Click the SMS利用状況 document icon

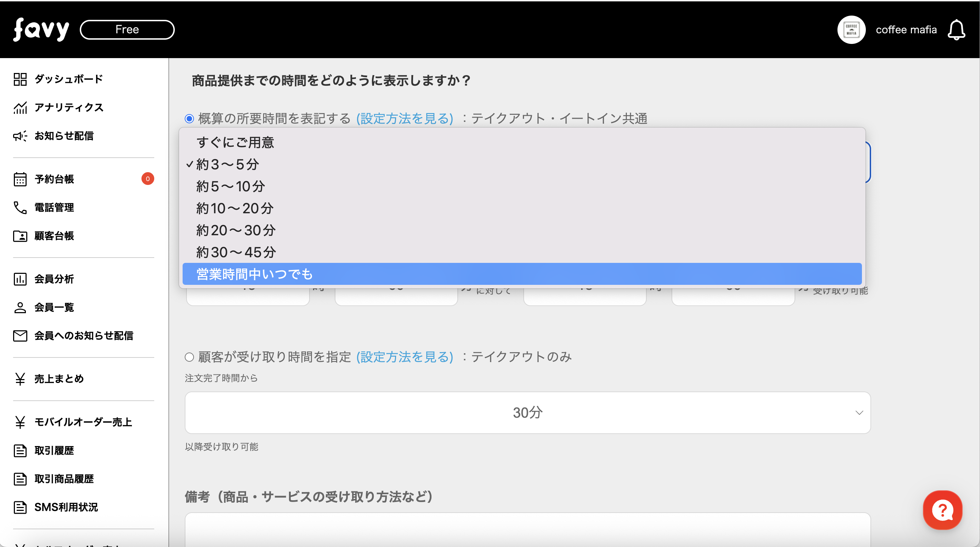coord(20,507)
